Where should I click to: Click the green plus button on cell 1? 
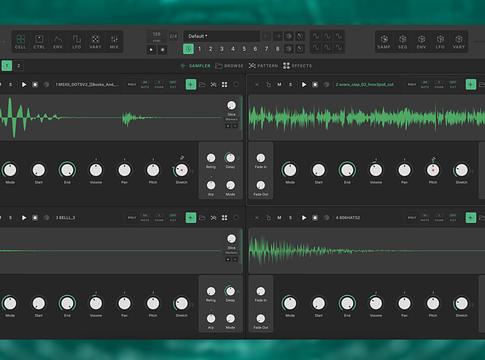pos(191,85)
